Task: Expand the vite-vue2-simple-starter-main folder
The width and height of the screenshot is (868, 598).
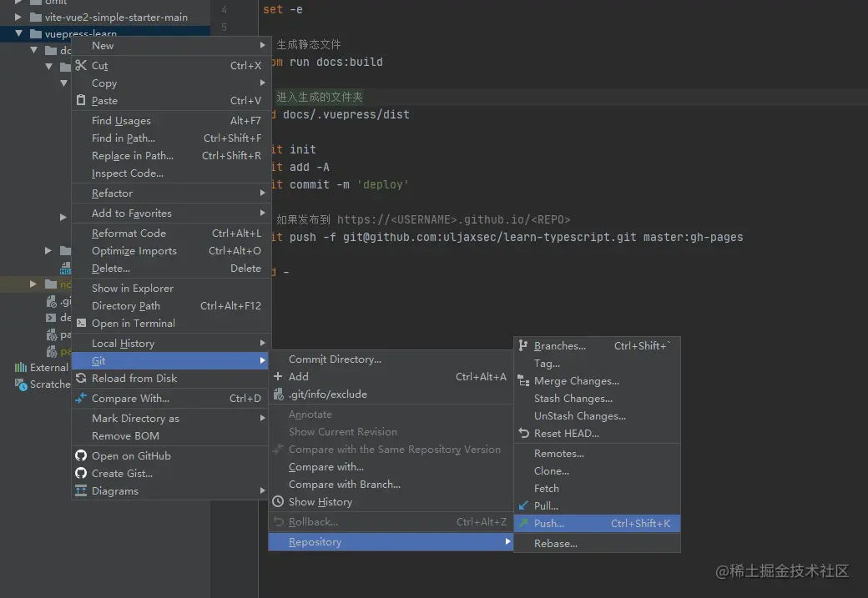Action: [18, 18]
